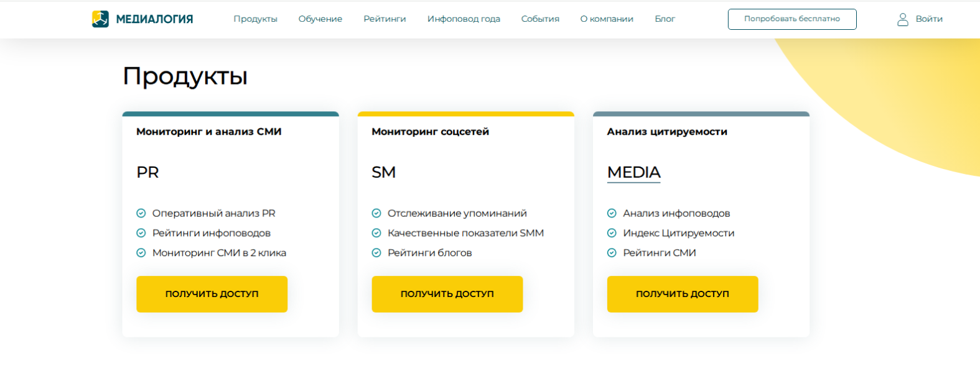Screen dimensions: 980x366
Task: Click the text Анализ инфоповодов
Action: point(676,213)
